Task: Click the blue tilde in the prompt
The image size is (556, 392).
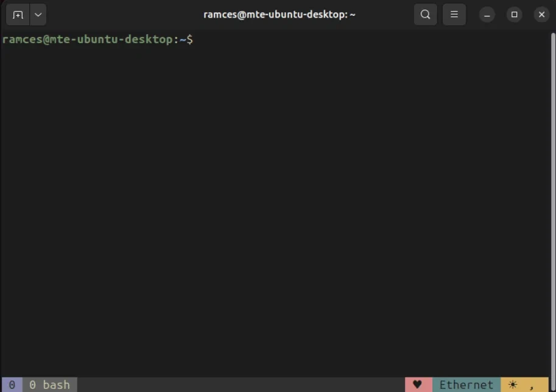Action: pos(182,40)
